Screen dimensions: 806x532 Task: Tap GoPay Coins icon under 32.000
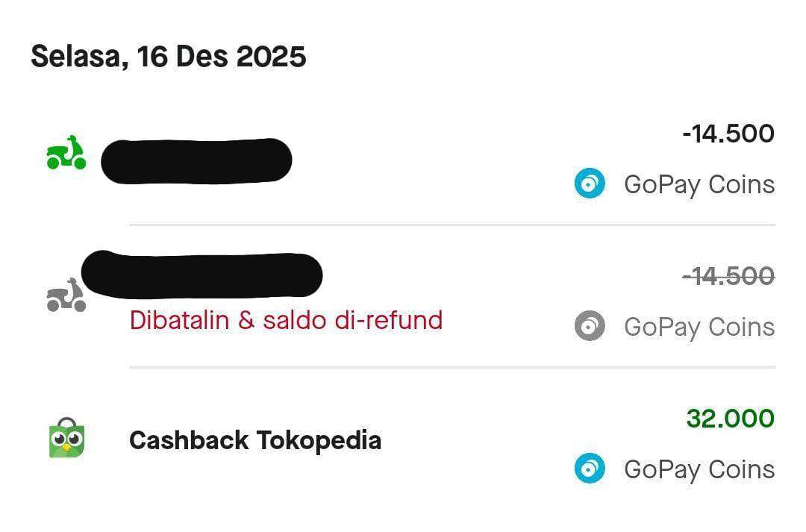click(x=590, y=469)
